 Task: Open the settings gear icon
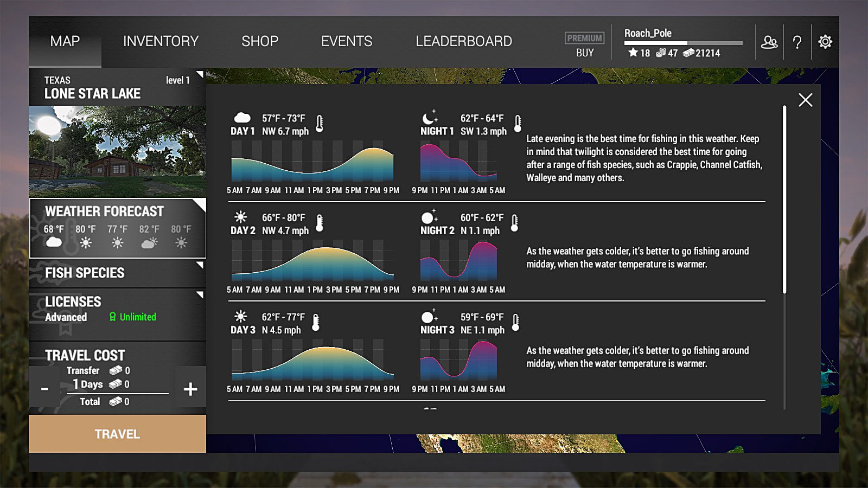[x=825, y=42]
